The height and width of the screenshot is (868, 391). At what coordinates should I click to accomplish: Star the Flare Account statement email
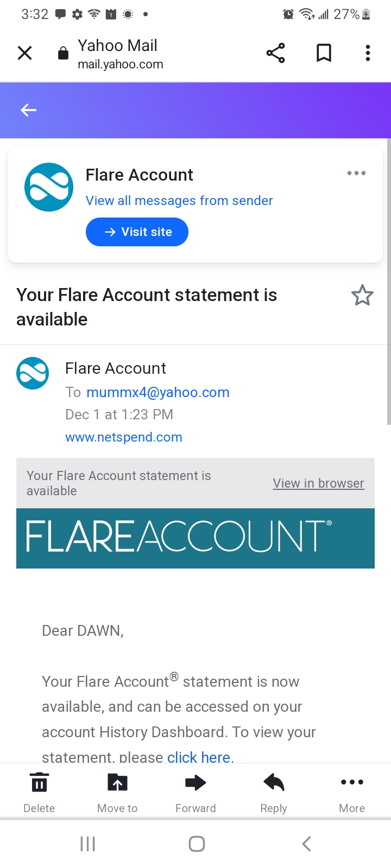click(x=362, y=296)
